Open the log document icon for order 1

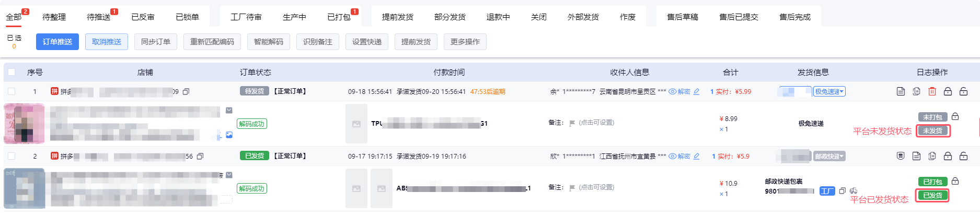point(901,92)
